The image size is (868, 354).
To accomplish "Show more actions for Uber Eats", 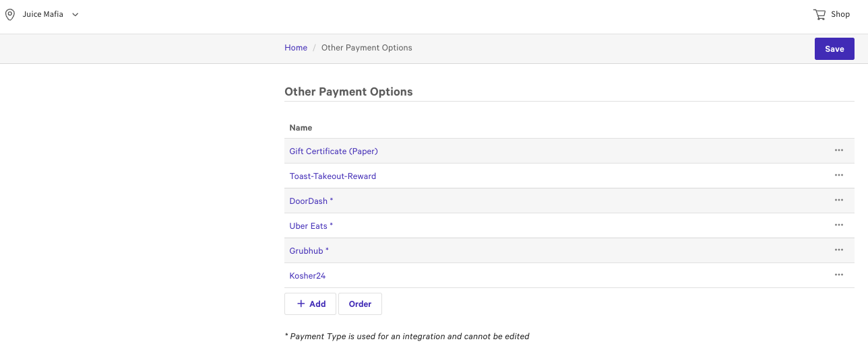I will 838,225.
